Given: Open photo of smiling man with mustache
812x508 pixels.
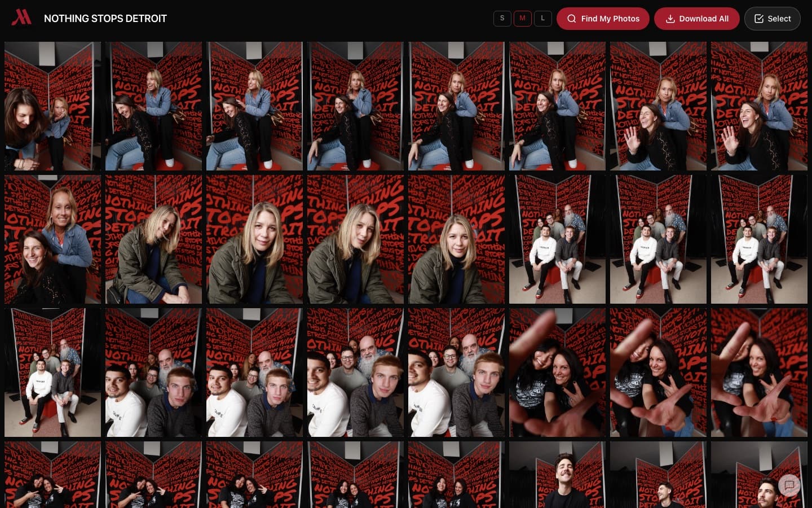Looking at the screenshot, I should click(x=557, y=475).
